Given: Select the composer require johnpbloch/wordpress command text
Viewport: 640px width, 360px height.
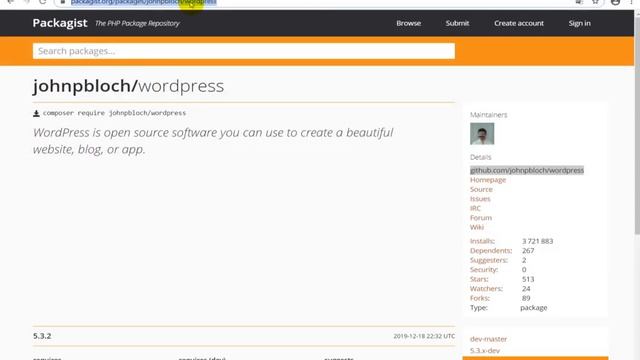Looking at the screenshot, I should coord(114,113).
